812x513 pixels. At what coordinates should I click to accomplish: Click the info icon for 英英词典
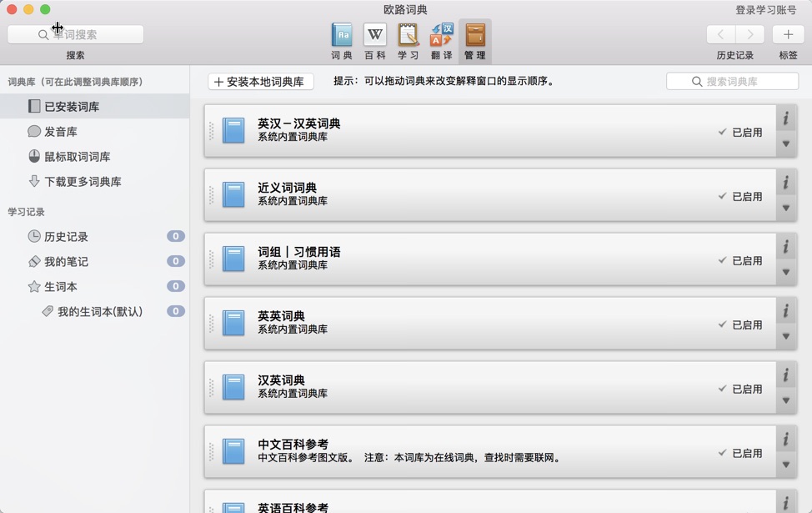click(786, 311)
